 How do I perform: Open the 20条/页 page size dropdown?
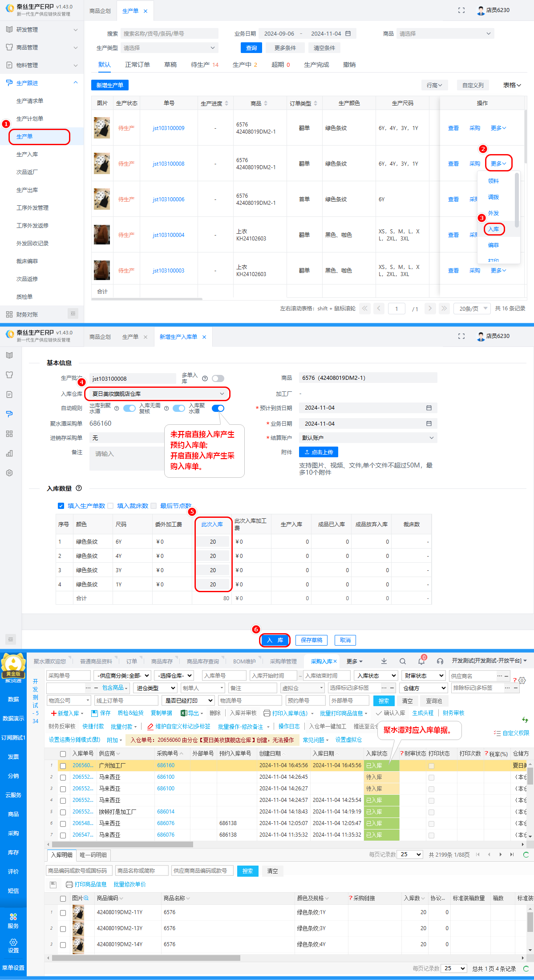[472, 308]
